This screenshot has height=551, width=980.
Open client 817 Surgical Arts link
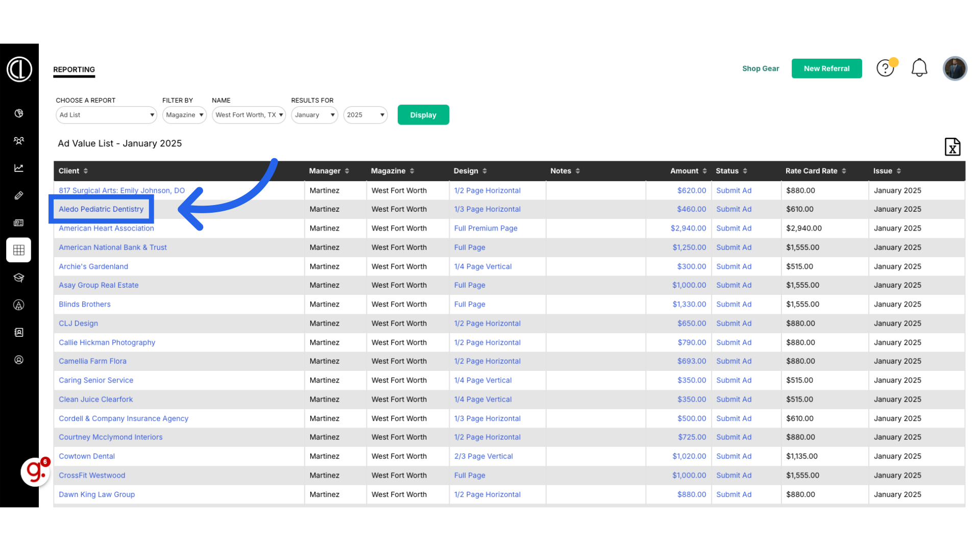[x=121, y=190]
